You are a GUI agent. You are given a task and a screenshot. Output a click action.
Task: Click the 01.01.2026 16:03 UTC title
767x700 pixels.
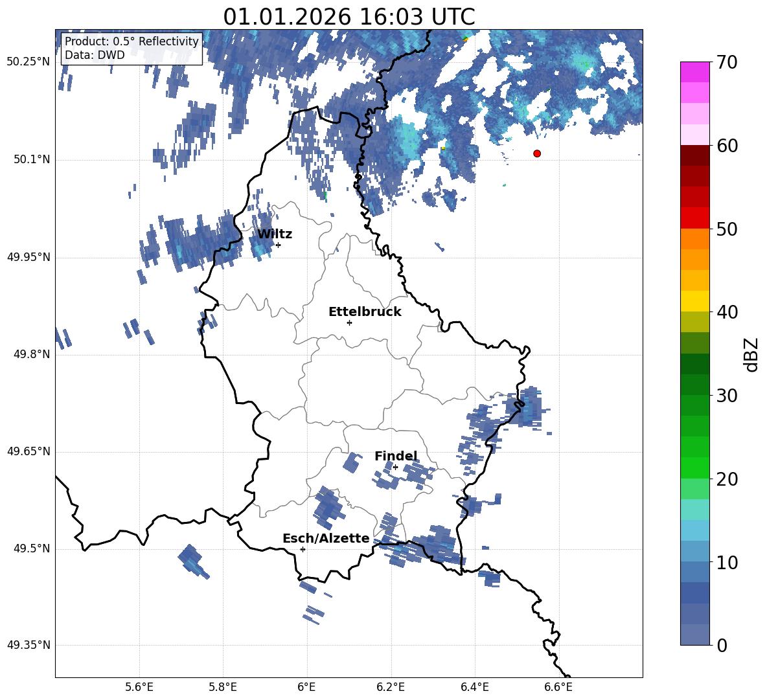(x=349, y=17)
